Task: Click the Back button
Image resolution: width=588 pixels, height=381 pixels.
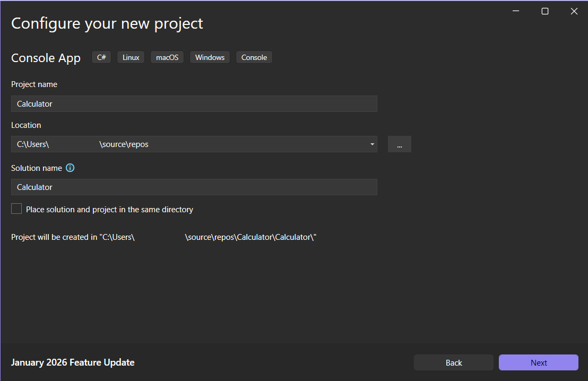Action: tap(453, 362)
